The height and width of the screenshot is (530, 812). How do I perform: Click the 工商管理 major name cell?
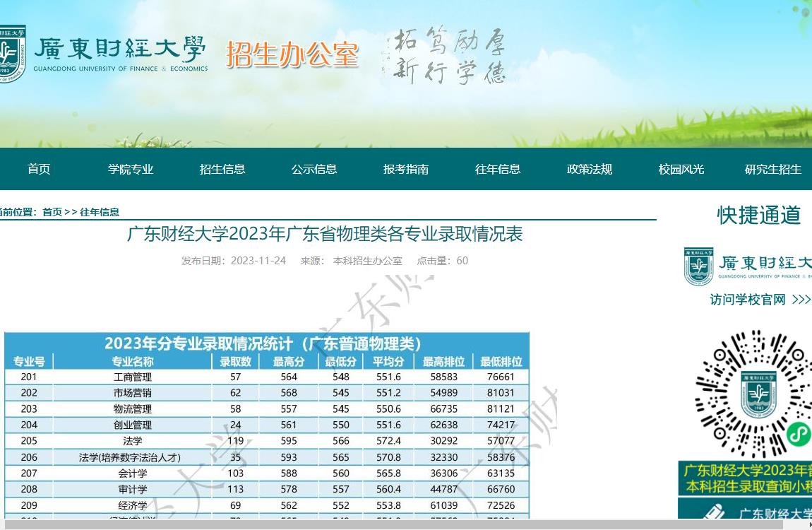pos(133,377)
